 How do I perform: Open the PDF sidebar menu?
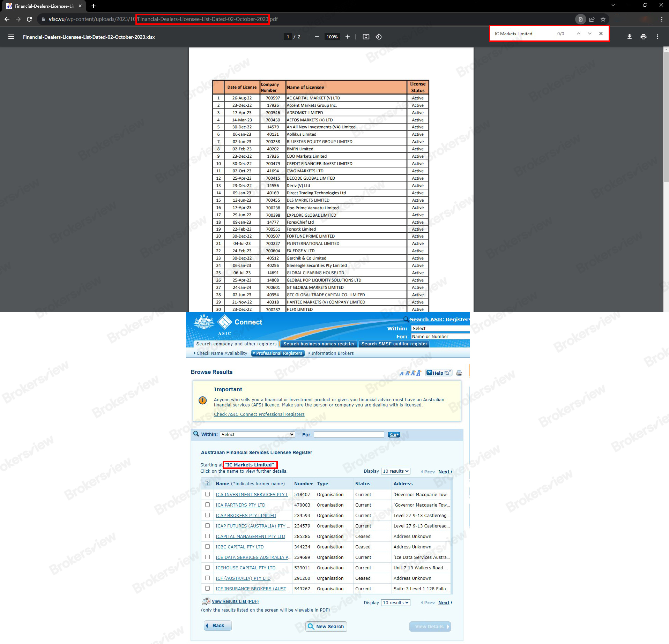click(11, 37)
